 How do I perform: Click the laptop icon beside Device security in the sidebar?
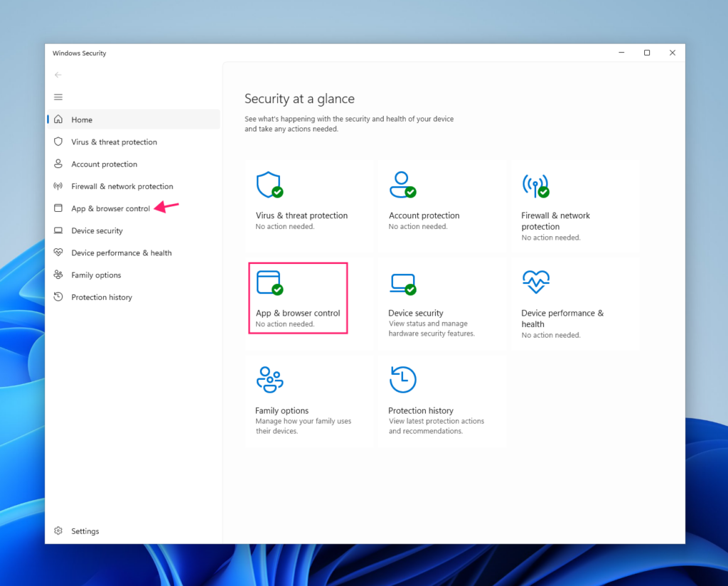tap(58, 230)
